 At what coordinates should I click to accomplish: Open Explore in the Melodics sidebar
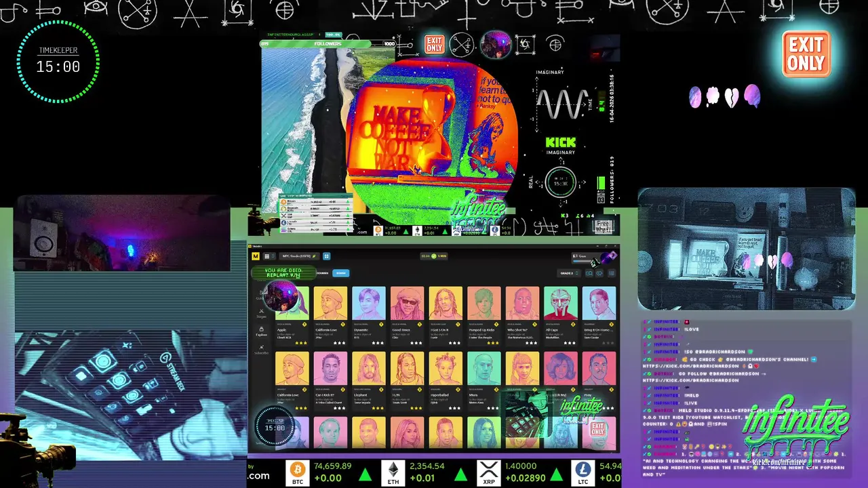261,331
